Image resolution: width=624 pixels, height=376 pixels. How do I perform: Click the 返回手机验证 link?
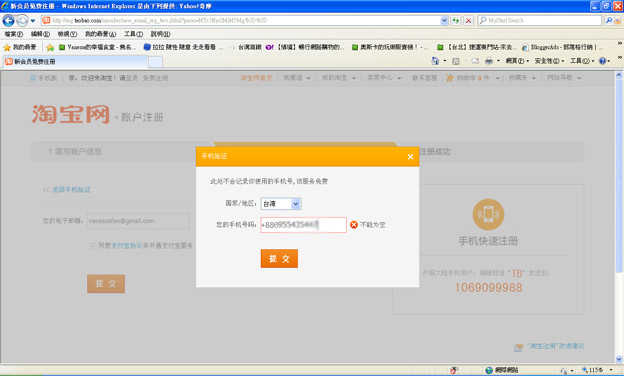pos(71,189)
